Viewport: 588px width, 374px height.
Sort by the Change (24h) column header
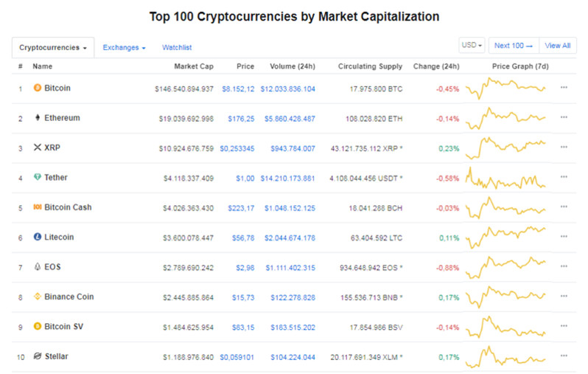[436, 66]
